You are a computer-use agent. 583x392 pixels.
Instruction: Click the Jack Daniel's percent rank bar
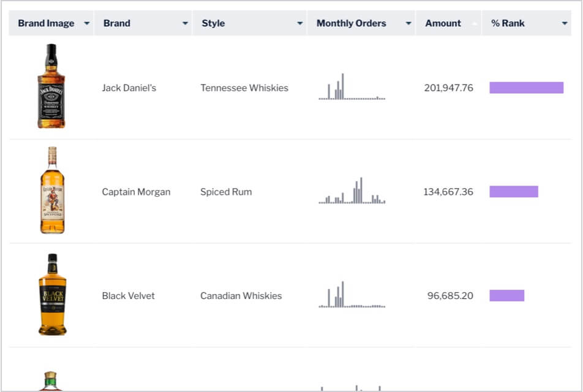click(526, 88)
